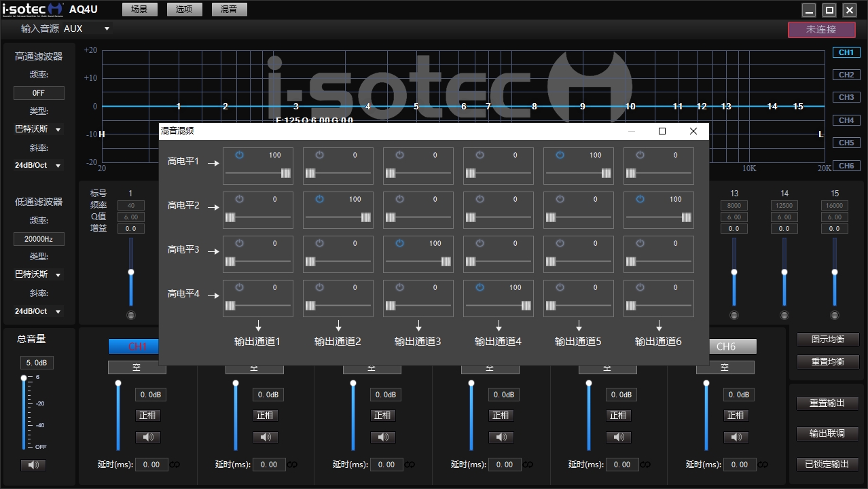Close the 混音混频 dialog window

[x=693, y=131]
